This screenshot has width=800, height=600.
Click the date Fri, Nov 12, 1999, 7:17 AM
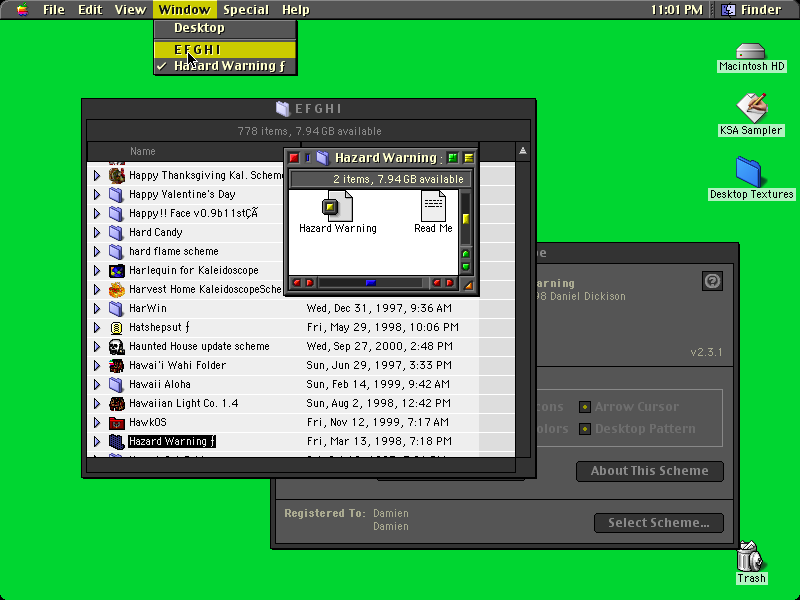pyautogui.click(x=378, y=422)
